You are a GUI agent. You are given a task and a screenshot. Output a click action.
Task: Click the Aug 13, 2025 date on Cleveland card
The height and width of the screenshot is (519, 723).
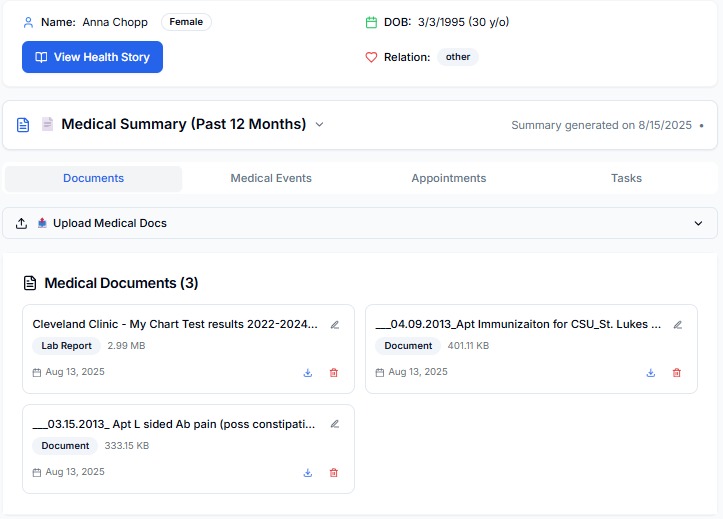[75, 372]
